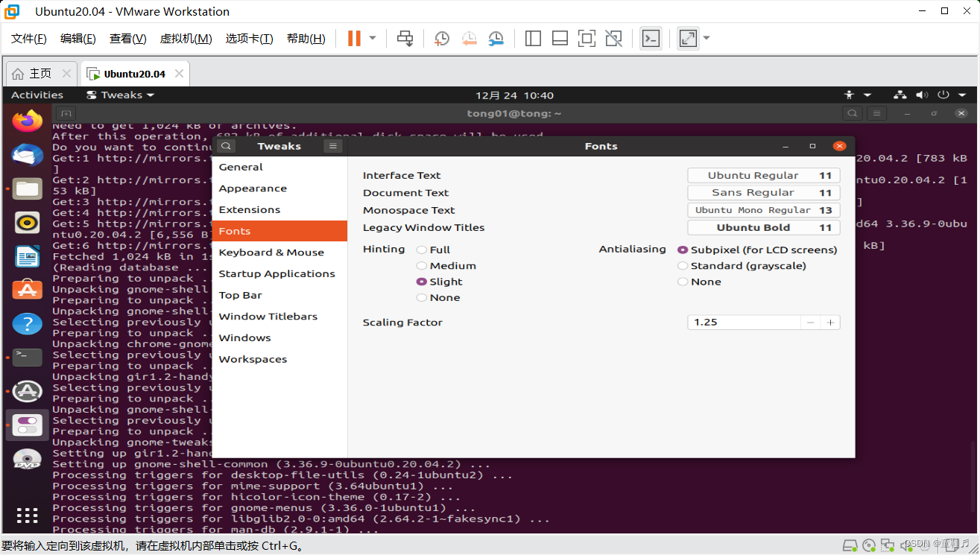980x555 pixels.
Task: Choose Document Text font Sans Regular
Action: tap(764, 193)
